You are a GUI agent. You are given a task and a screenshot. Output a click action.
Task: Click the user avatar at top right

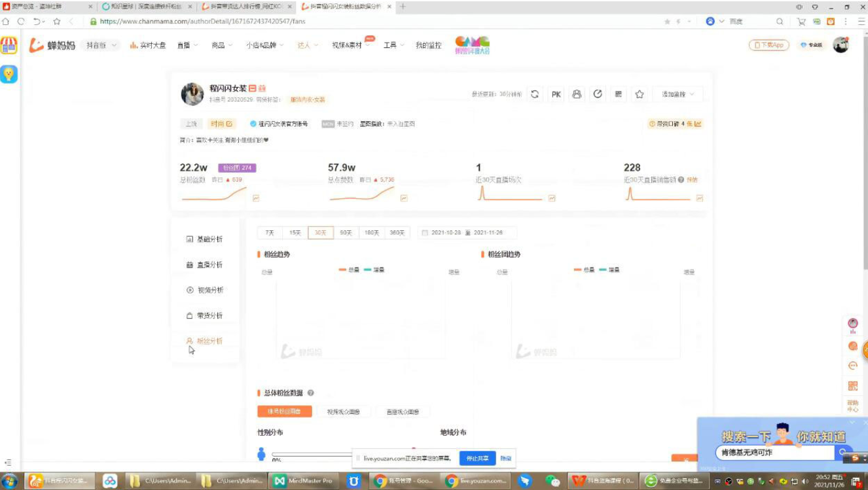[841, 45]
